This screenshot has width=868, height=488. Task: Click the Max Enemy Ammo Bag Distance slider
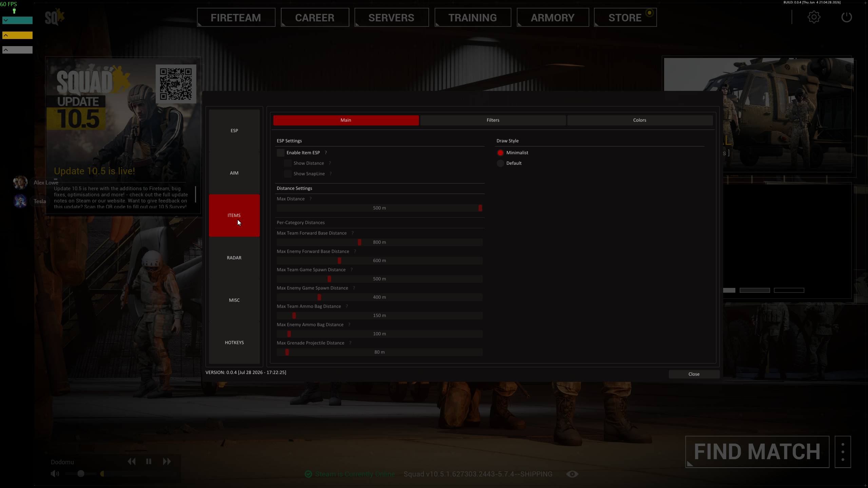point(380,334)
